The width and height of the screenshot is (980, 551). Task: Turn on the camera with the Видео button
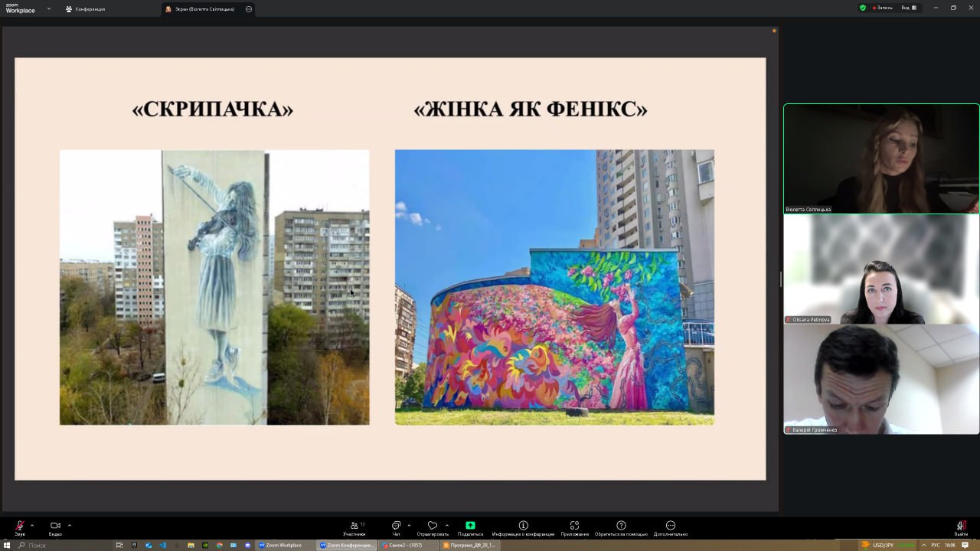55,527
